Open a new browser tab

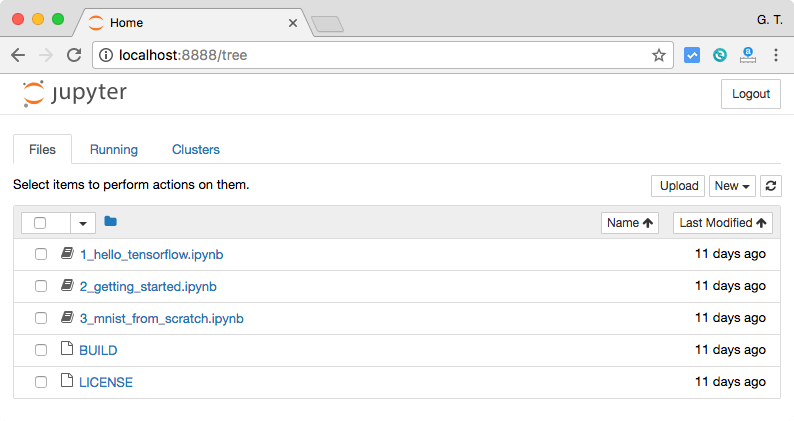pos(328,24)
